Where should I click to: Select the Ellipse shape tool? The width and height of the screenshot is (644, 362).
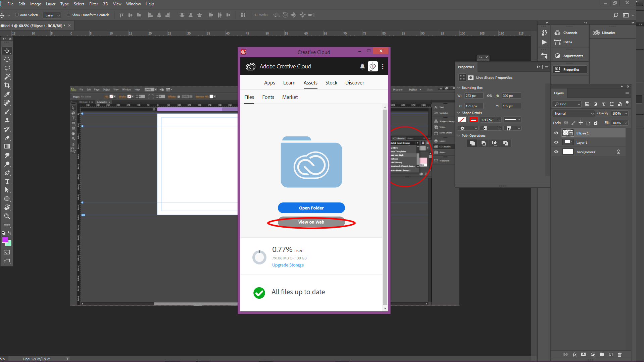[x=7, y=199]
